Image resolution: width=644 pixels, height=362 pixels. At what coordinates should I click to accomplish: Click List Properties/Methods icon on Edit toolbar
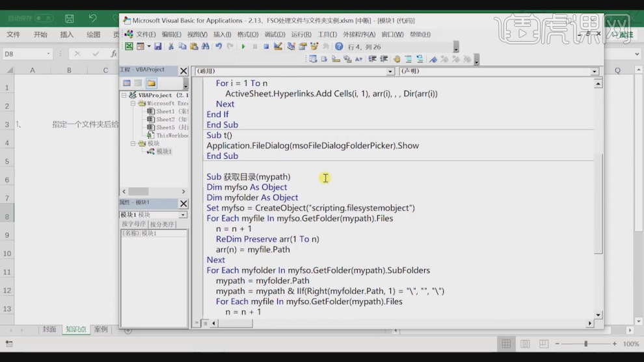tap(313, 59)
